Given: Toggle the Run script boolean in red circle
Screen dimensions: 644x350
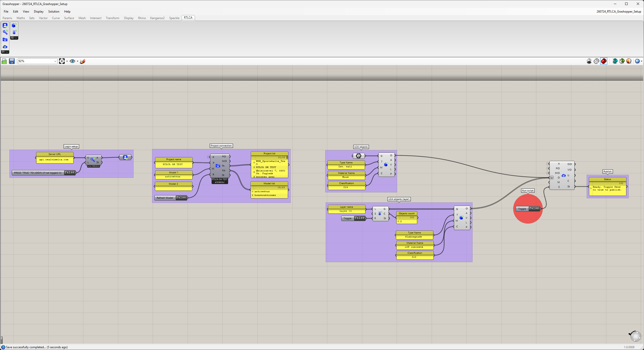Looking at the screenshot, I should click(534, 208).
